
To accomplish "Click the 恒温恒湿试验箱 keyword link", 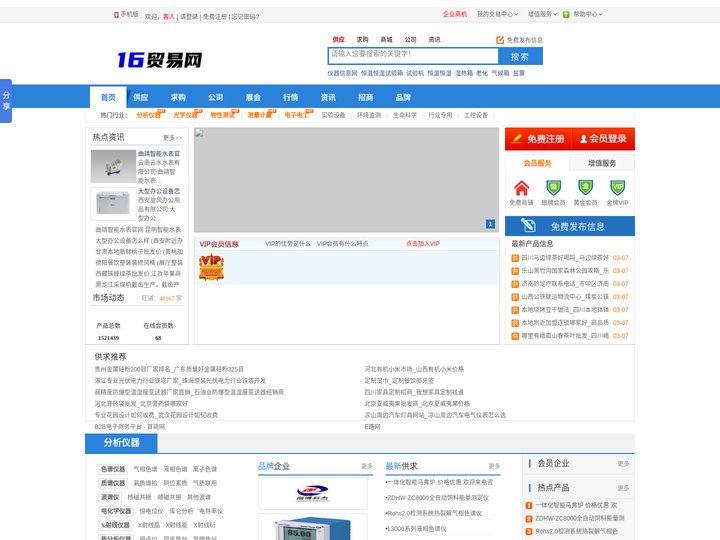I will pyautogui.click(x=382, y=73).
